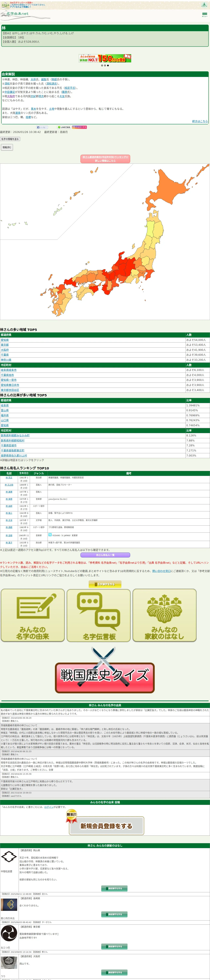Click 家紋御守を作る in the 岡山県 post
The image size is (210, 980).
click(114, 888)
